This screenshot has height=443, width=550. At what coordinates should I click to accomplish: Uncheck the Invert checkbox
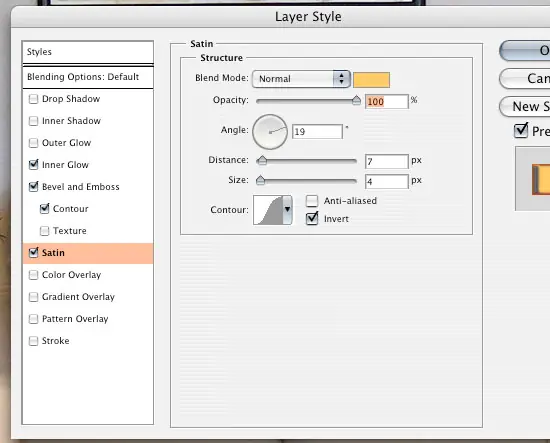[312, 219]
